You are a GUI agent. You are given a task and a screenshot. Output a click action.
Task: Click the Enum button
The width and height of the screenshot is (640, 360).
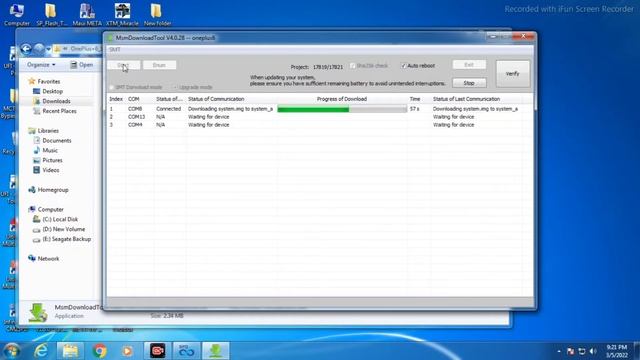click(x=159, y=65)
